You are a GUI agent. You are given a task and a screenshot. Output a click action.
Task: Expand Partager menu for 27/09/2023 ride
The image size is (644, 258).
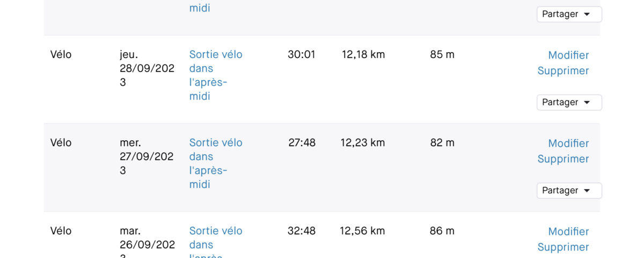pyautogui.click(x=569, y=190)
